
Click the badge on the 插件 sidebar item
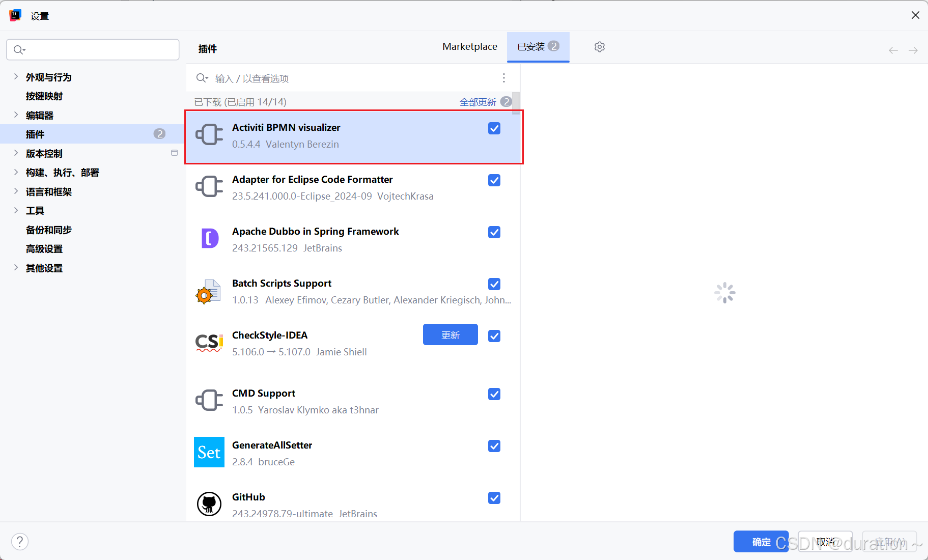(159, 134)
